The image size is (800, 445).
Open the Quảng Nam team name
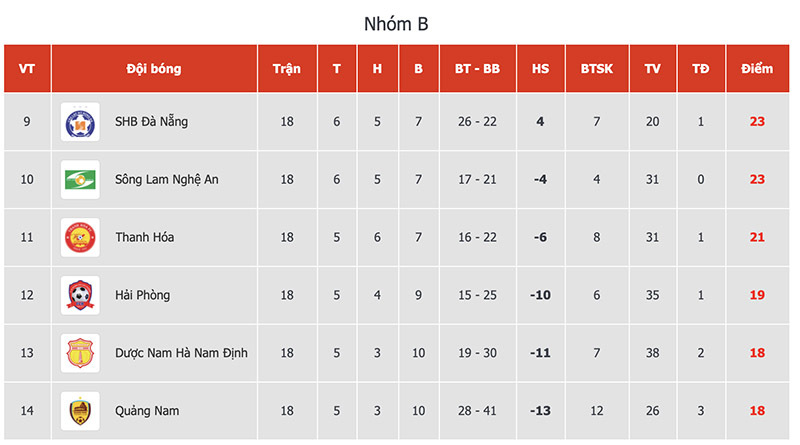[x=147, y=411]
